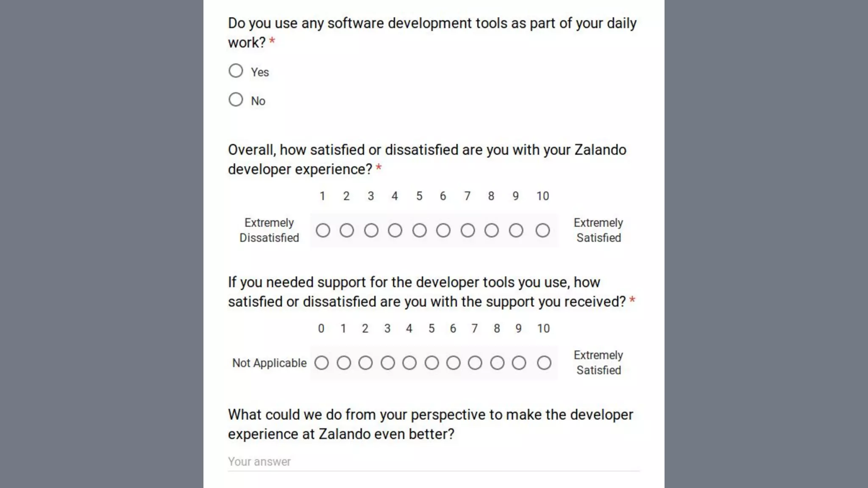Image resolution: width=868 pixels, height=488 pixels.
Task: Choose rating 6 for support received
Action: point(453,363)
